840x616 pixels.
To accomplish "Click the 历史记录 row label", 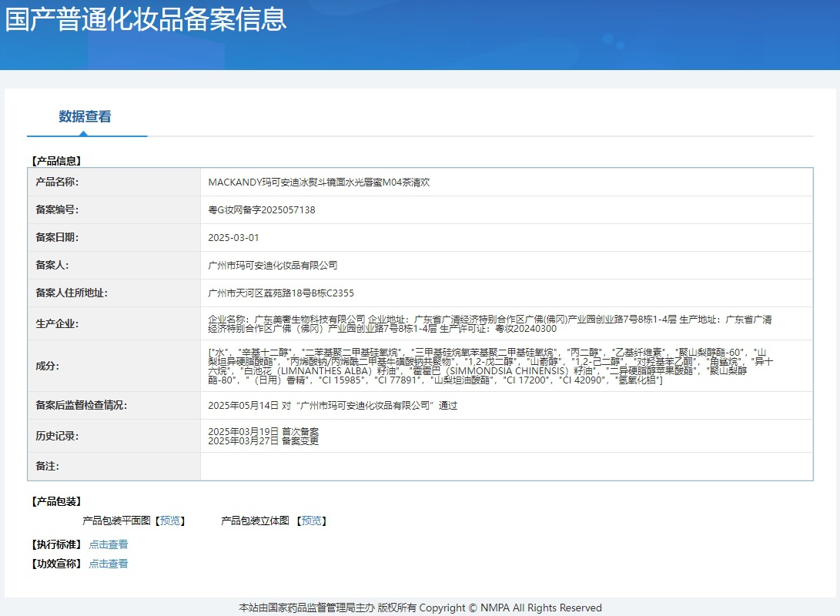I will [57, 436].
